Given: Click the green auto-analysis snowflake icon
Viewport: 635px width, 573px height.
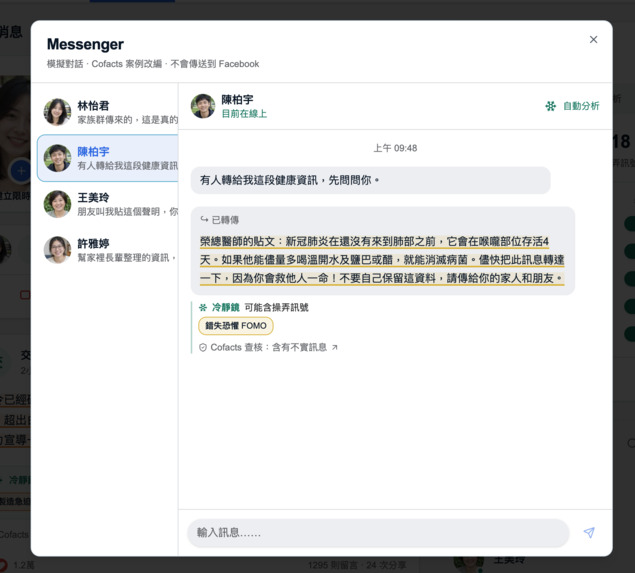Looking at the screenshot, I should pyautogui.click(x=550, y=106).
